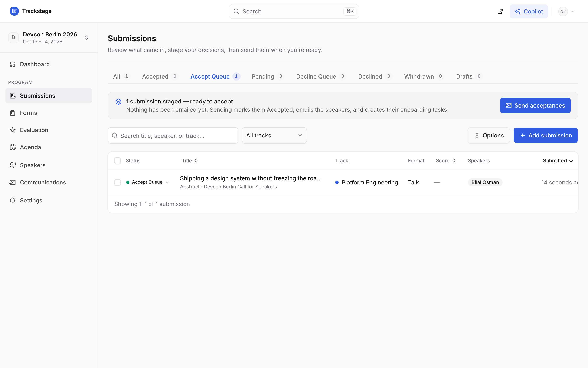Screen dimensions: 588x368
Task: Expand the account menu chevron beside NF
Action: (572, 11)
